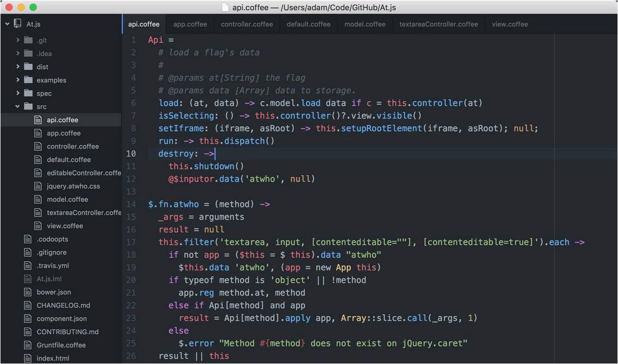The width and height of the screenshot is (618, 364).
Task: Collapse the At.js project root chevron
Action: point(7,24)
